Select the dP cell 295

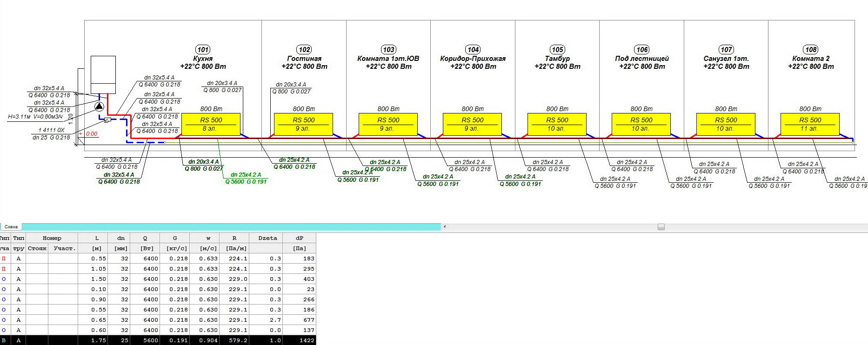click(300, 269)
